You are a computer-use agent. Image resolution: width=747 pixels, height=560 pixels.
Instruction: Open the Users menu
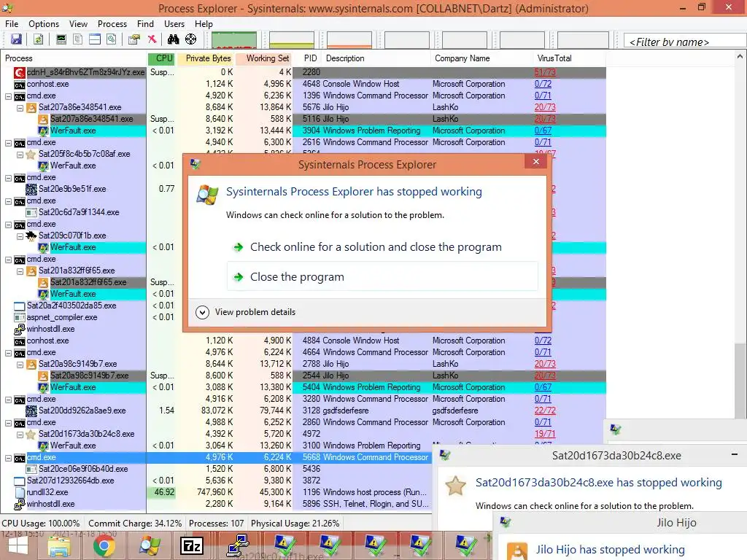[x=174, y=24]
